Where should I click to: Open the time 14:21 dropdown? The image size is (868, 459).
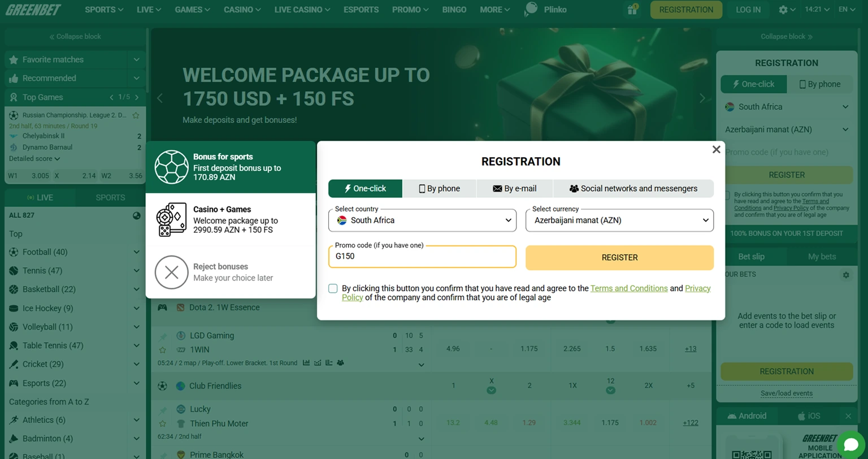[x=817, y=10]
